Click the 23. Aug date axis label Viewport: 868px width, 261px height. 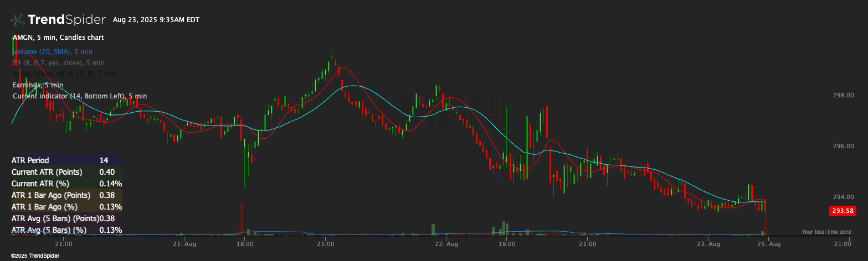[x=709, y=244]
